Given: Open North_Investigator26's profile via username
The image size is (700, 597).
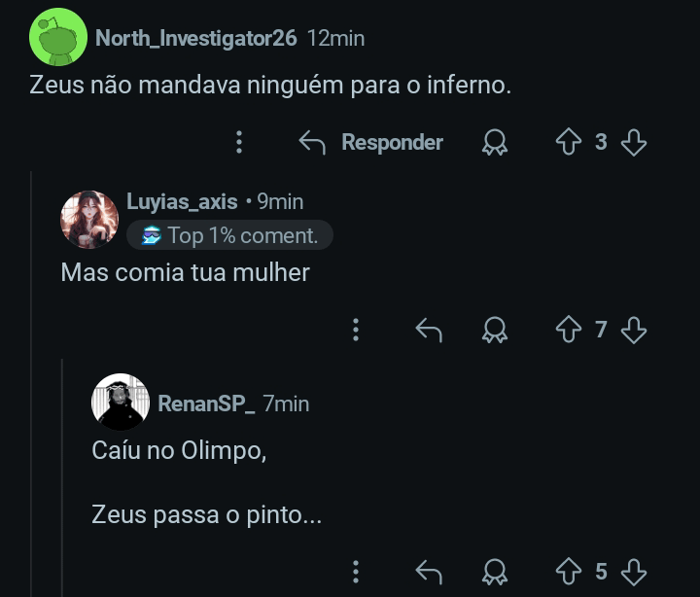Looking at the screenshot, I should [196, 38].
